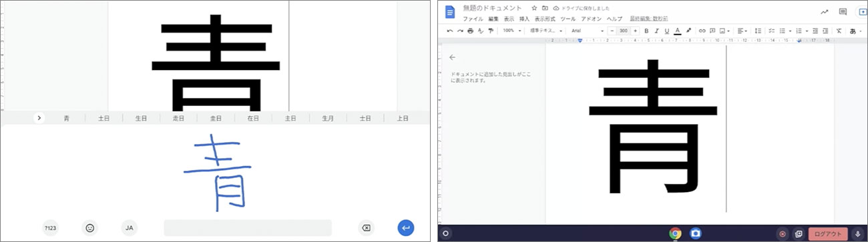Viewport: 868px width, 242px height.
Task: Choose candidate 圭日 in handwriting suggestions
Action: click(x=216, y=118)
